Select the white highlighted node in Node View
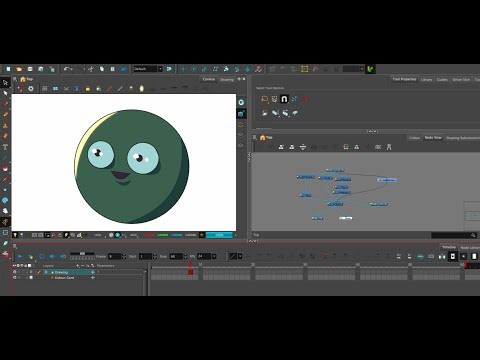Image resolution: width=480 pixels, height=360 pixels. click(346, 218)
